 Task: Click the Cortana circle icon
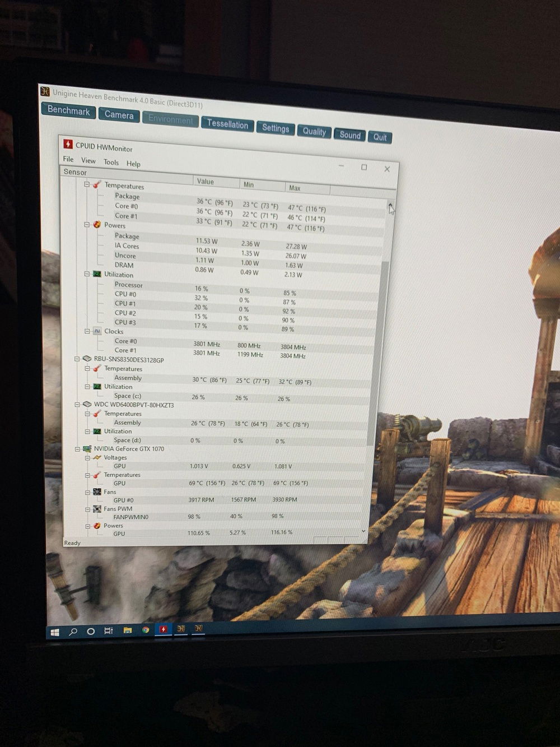click(x=91, y=632)
